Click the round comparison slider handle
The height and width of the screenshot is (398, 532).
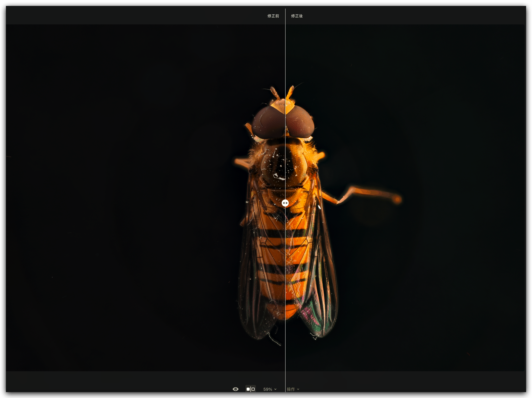285,203
